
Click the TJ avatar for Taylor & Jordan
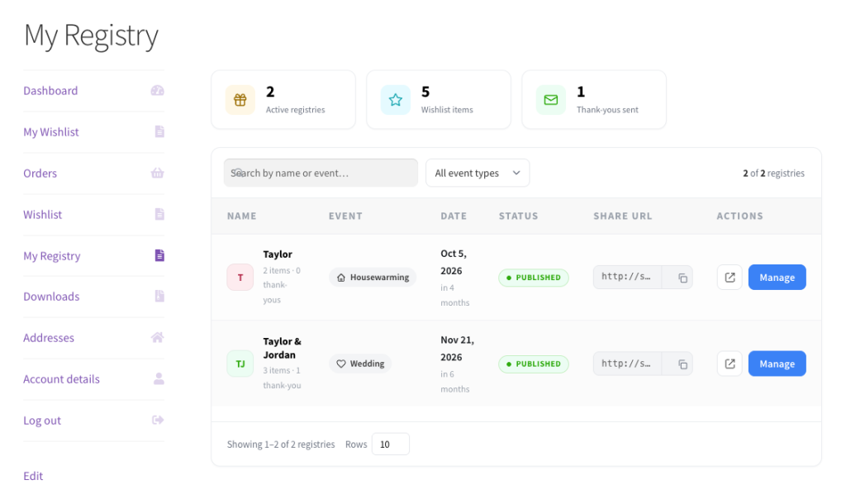pos(240,364)
